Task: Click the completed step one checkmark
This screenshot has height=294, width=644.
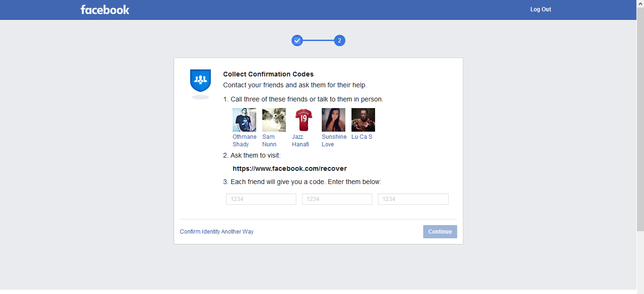Action: pos(297,41)
